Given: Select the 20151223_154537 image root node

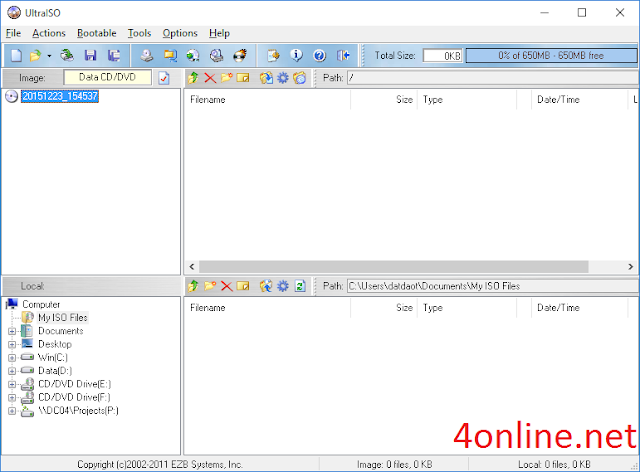Looking at the screenshot, I should 60,96.
